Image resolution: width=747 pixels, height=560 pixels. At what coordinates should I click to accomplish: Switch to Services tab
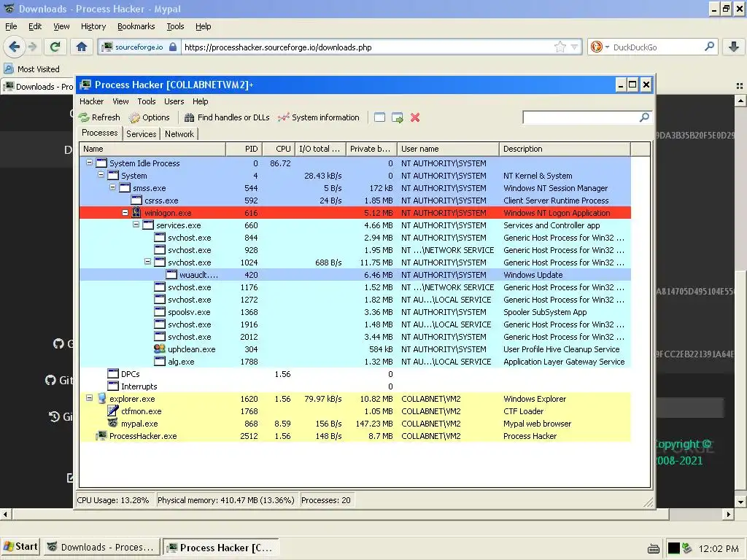tap(141, 134)
